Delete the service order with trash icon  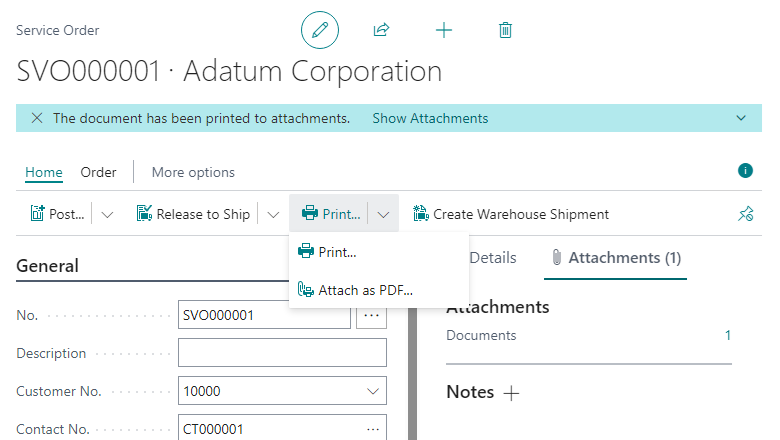[x=505, y=30]
